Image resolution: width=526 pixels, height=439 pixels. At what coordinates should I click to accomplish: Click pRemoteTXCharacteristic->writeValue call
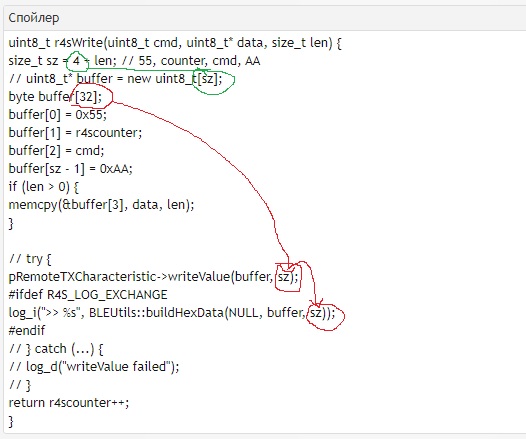[x=153, y=277]
